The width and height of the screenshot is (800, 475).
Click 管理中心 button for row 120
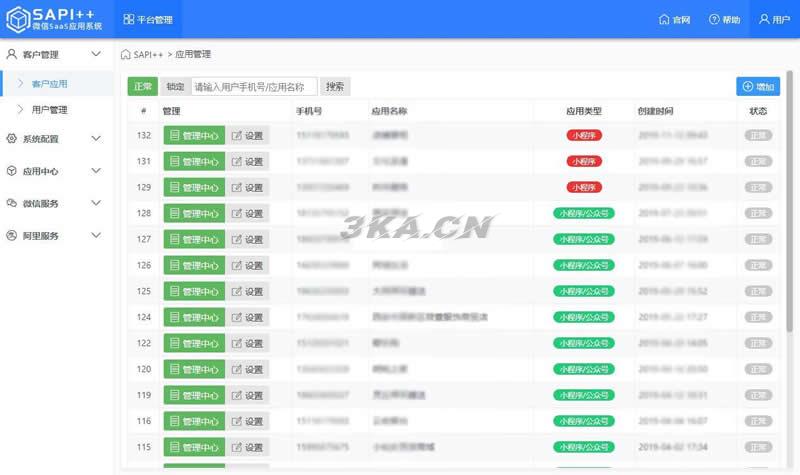(194, 369)
